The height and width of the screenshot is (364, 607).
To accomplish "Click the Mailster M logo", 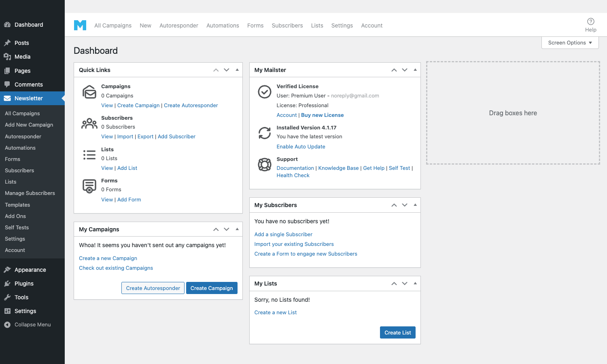I will tap(80, 25).
